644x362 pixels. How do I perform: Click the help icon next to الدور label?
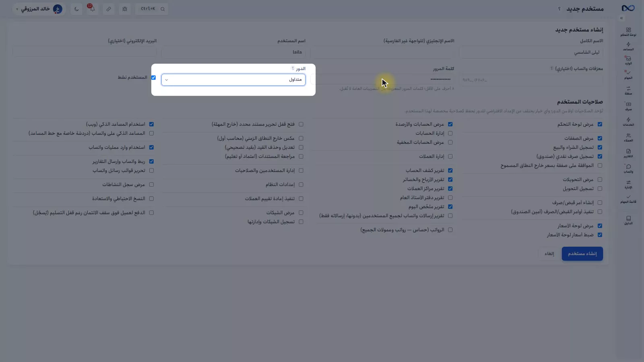(x=293, y=68)
